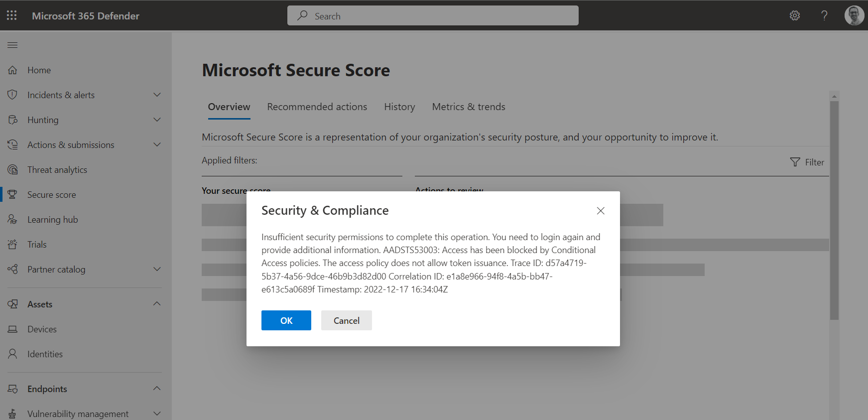Viewport: 868px width, 420px height.
Task: Click the Identities person icon
Action: tap(12, 354)
